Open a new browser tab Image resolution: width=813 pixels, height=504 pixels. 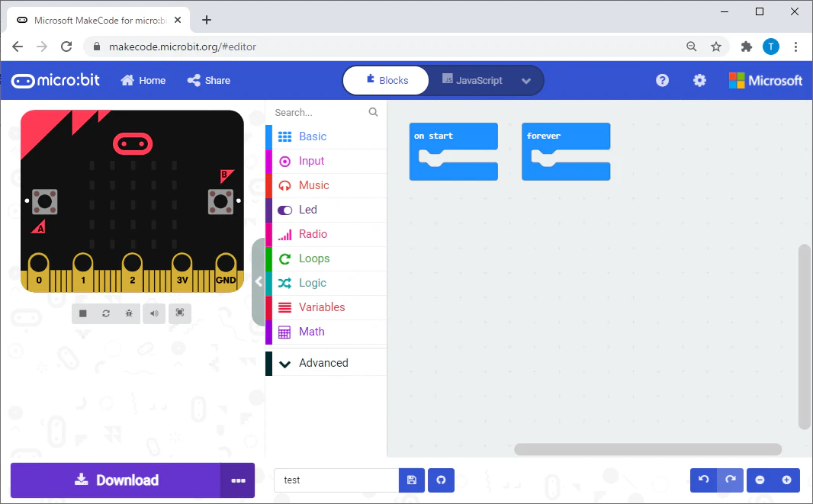click(x=207, y=20)
